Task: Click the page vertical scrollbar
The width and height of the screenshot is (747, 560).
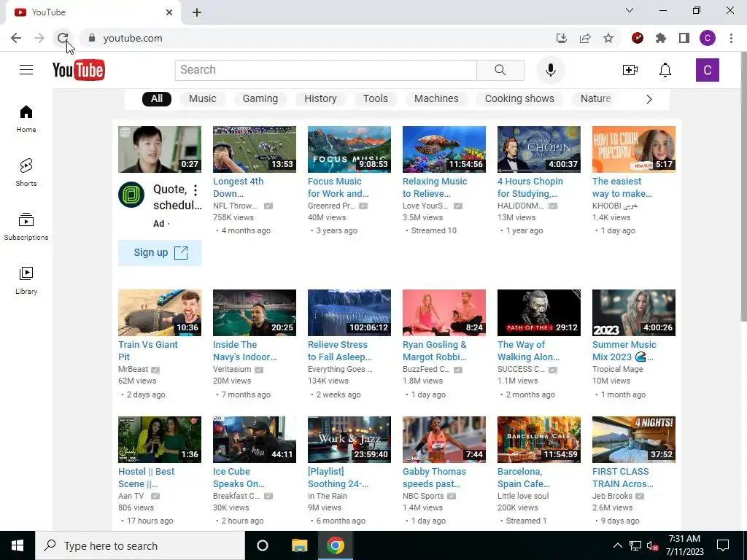Action: 743,187
